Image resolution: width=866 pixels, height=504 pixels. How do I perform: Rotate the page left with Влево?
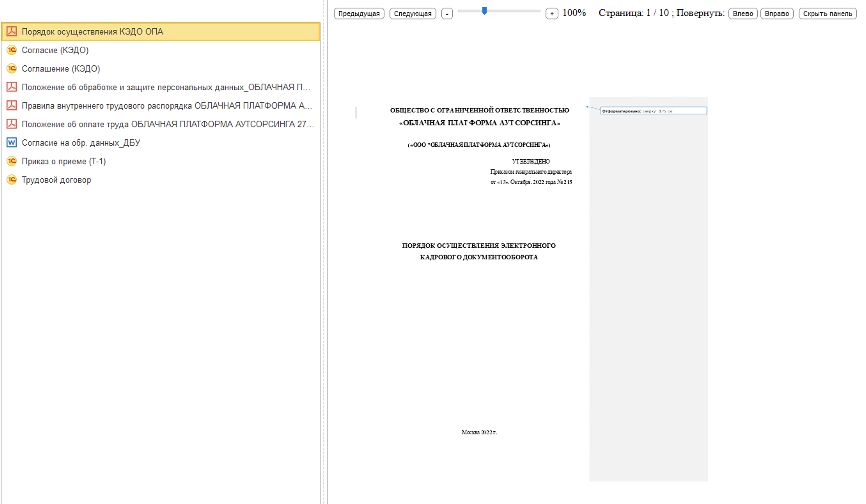tap(743, 13)
